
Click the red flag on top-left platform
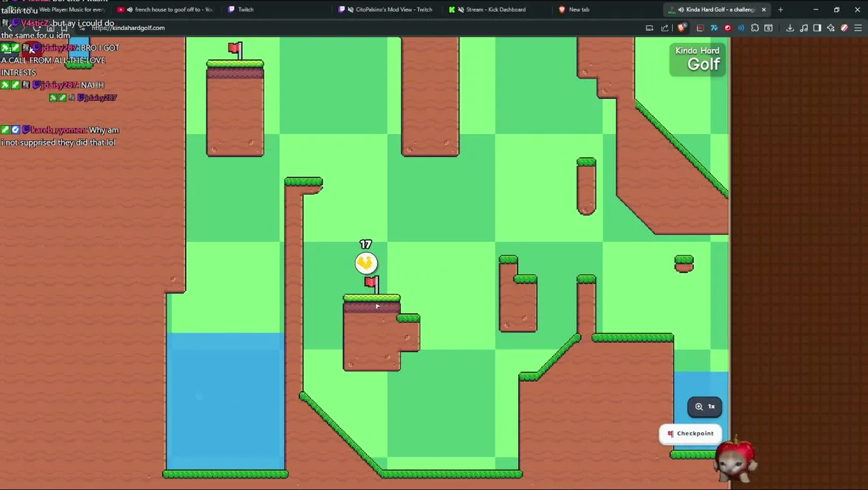click(x=235, y=50)
